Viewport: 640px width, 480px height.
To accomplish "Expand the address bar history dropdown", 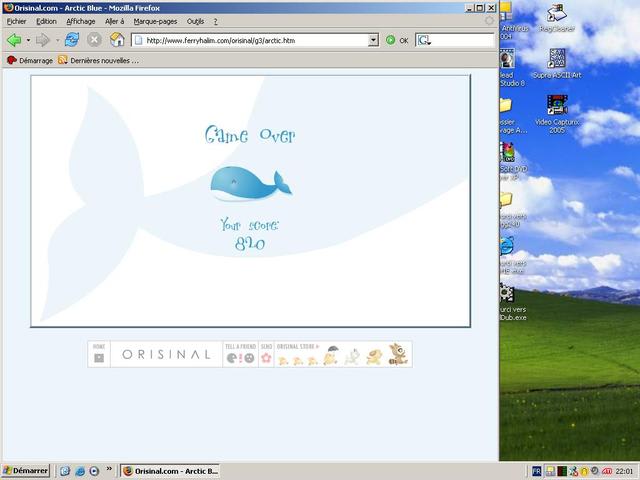I will [373, 40].
